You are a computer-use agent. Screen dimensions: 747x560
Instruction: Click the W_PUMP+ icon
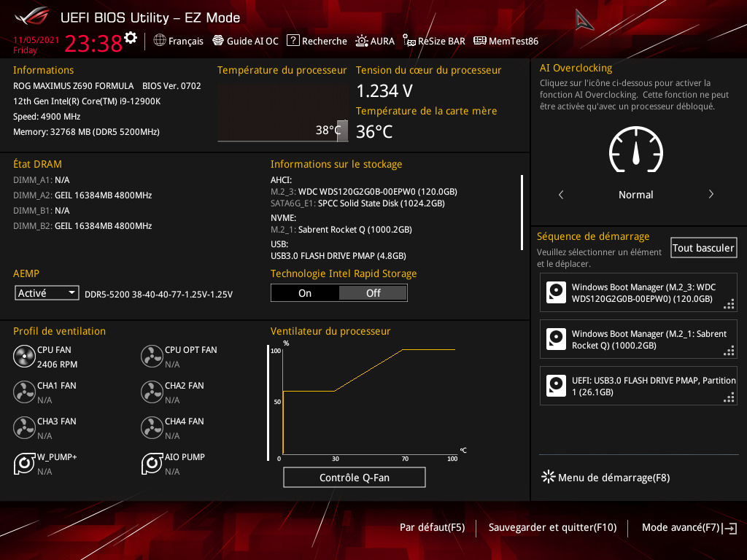coord(24,464)
